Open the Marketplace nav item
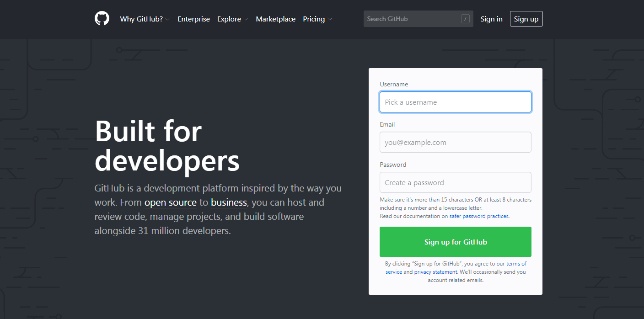The height and width of the screenshot is (319, 644). click(x=275, y=19)
